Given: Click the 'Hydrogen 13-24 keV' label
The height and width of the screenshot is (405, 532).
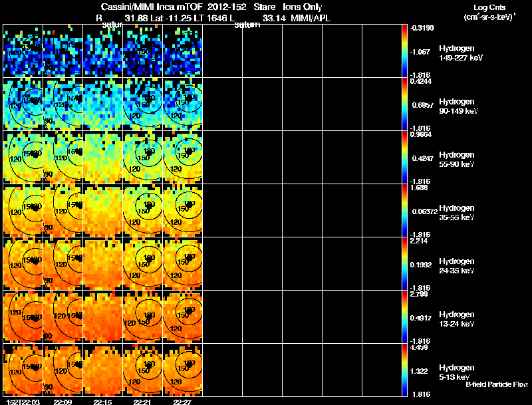Looking at the screenshot, I should [457, 319].
